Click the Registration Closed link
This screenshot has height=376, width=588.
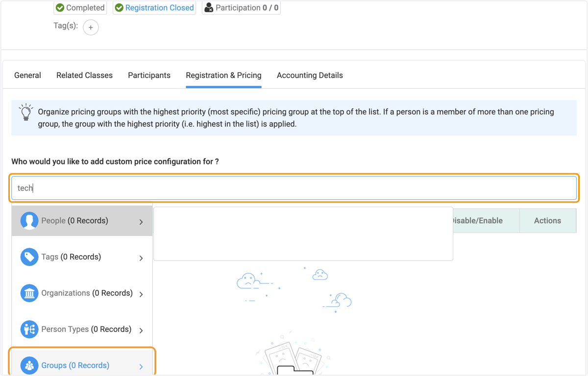pyautogui.click(x=159, y=8)
